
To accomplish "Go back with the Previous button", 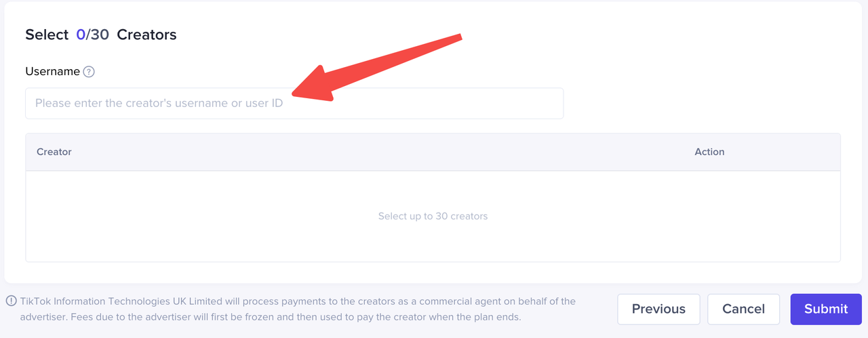I will point(658,309).
